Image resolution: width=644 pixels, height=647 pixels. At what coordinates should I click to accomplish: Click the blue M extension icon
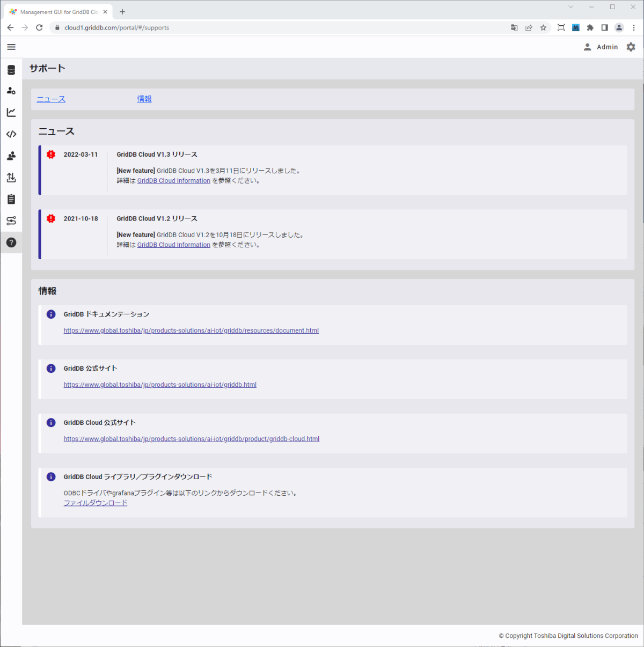click(x=576, y=27)
